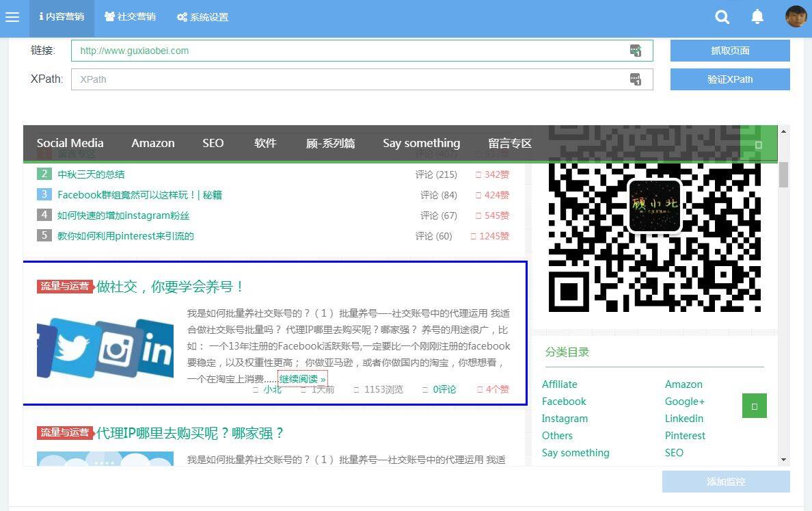Open Pinterest category

tap(685, 435)
